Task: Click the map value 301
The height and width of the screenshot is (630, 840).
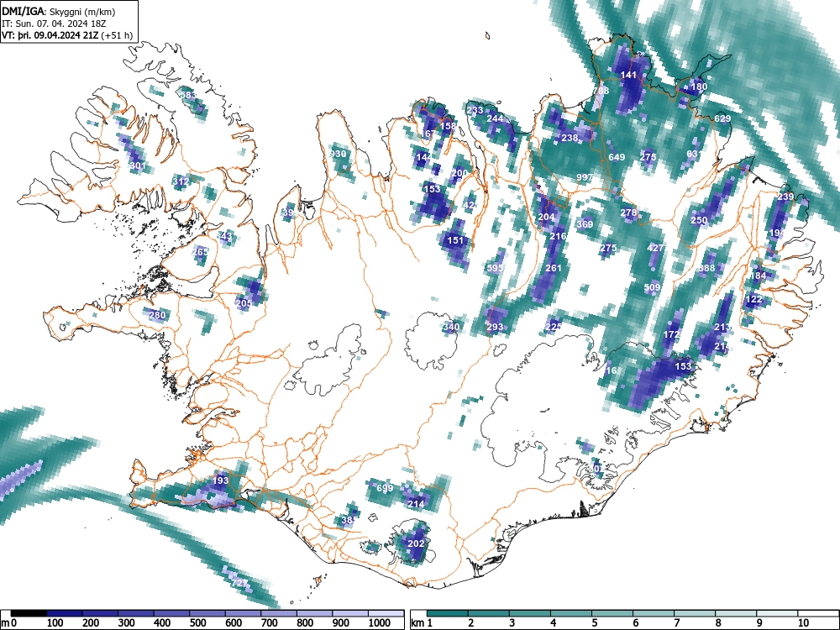Action: (137, 166)
